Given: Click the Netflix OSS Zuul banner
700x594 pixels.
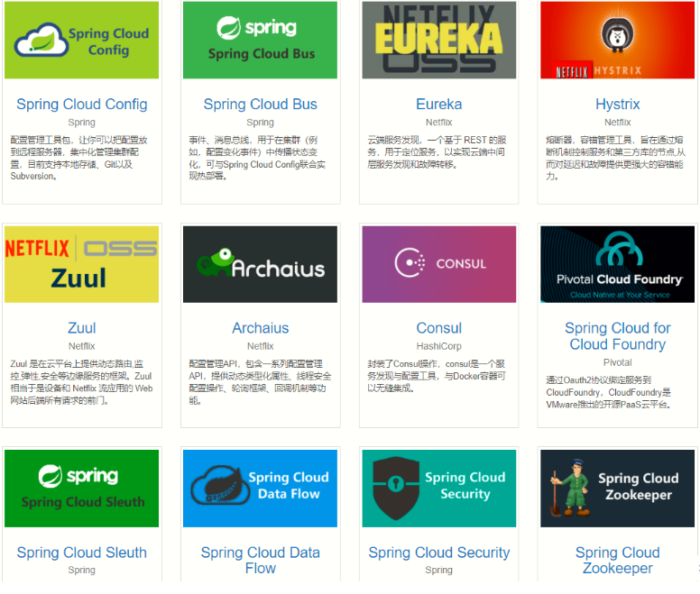Looking at the screenshot, I should tap(82, 264).
